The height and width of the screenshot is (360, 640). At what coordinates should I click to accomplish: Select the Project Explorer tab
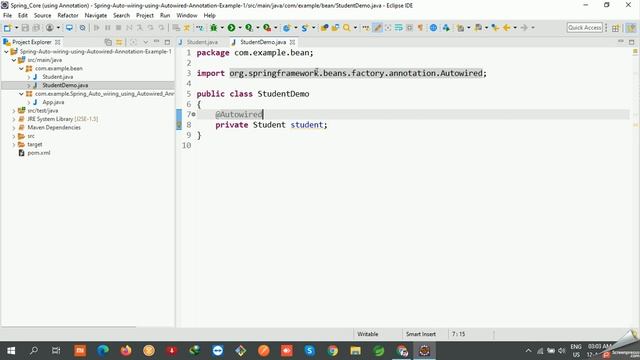[x=31, y=42]
